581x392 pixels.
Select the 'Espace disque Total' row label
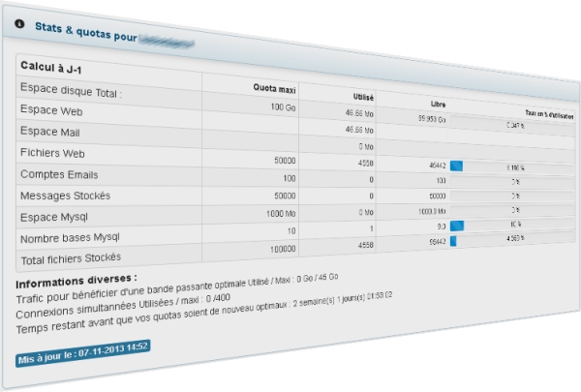[71, 89]
